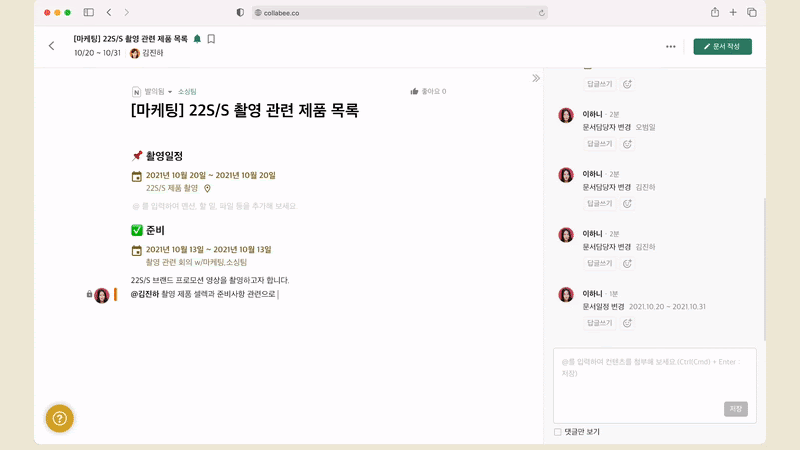Click the 문서 작성 button
The height and width of the screenshot is (450, 800).
(722, 46)
